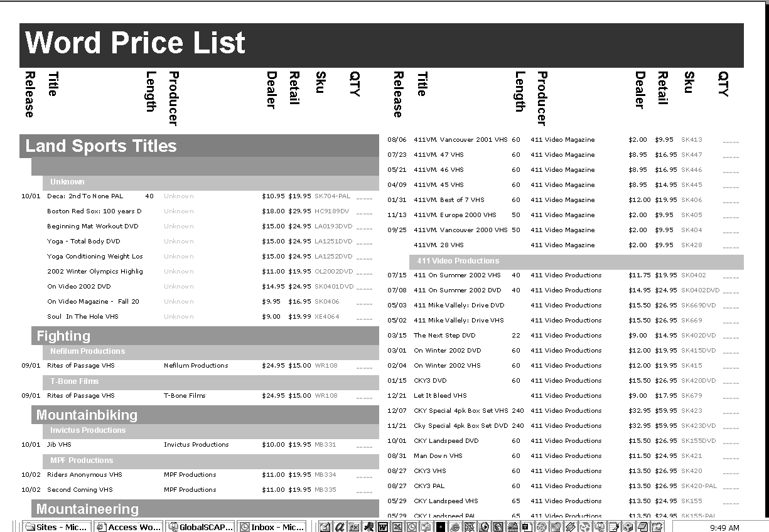The width and height of the screenshot is (769, 532).
Task: Click the title Riders Anonymous VHS
Action: click(85, 475)
